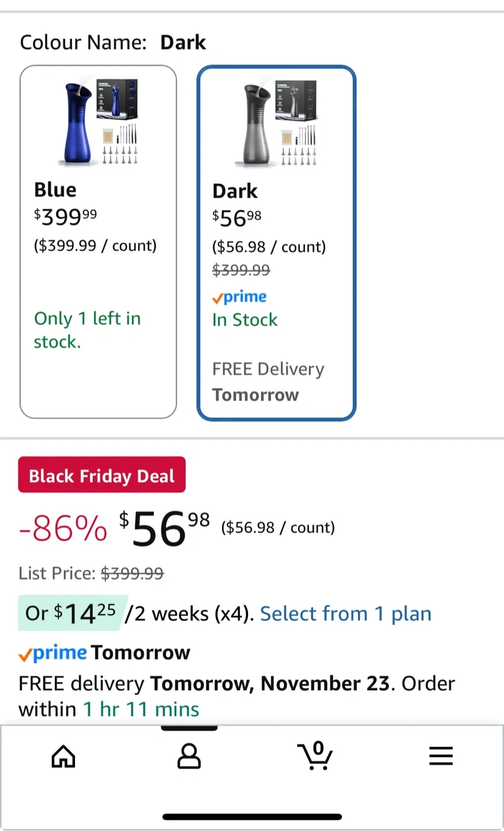Select the Blue colour option card

(x=98, y=242)
